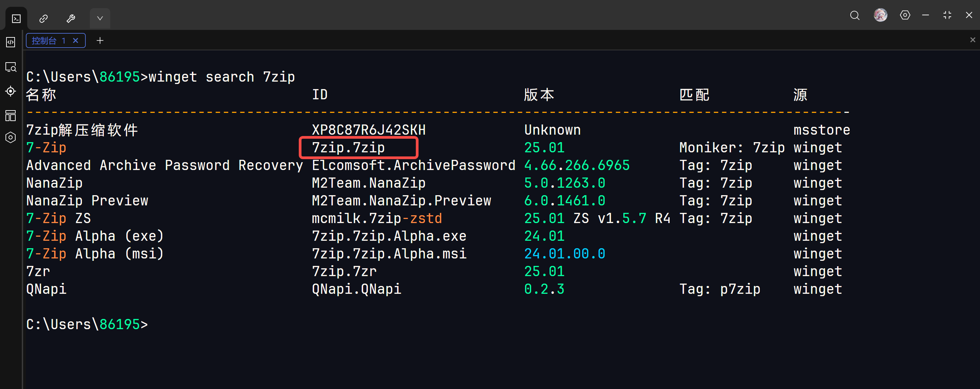
Task: Click the 7-Zip name in results
Action: (x=46, y=148)
